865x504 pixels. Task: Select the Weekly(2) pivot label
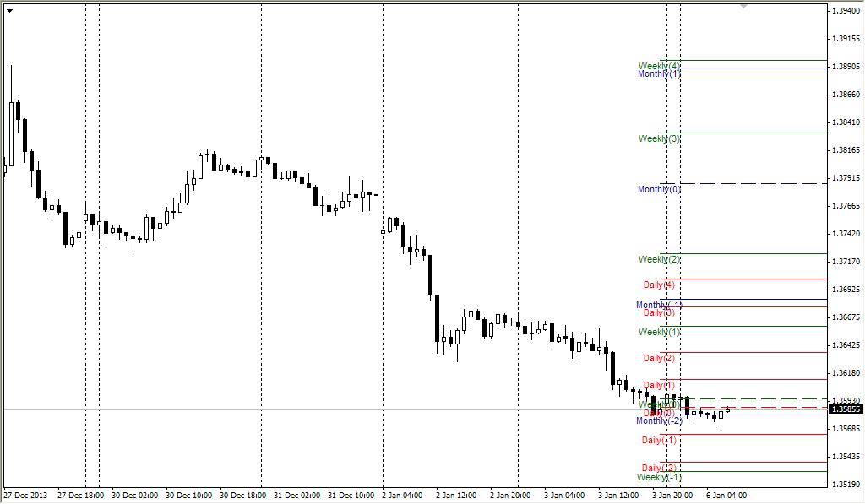tap(659, 259)
